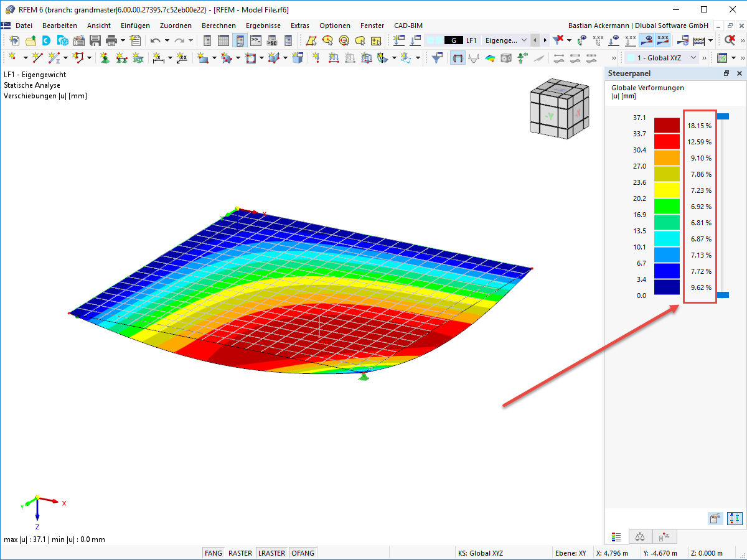747x560 pixels.
Task: Undock the Steuerpanel window
Action: pos(726,73)
